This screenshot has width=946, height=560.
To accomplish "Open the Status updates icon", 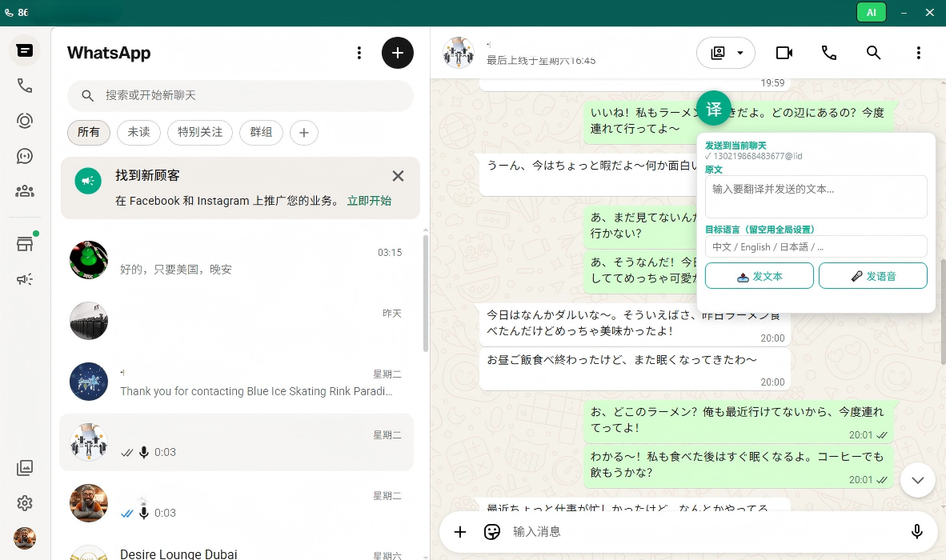I will 25,121.
